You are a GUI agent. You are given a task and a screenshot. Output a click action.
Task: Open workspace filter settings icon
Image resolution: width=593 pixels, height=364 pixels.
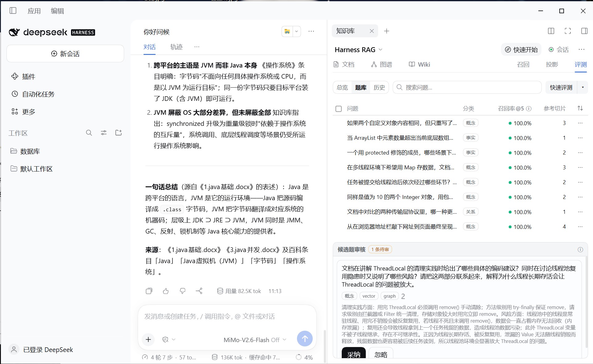tap(104, 133)
